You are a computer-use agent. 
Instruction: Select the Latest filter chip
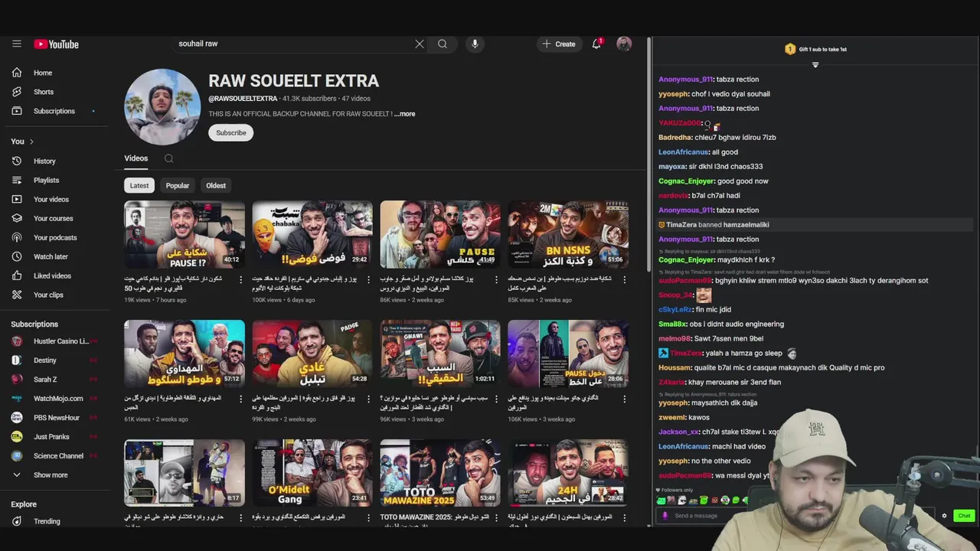[139, 185]
